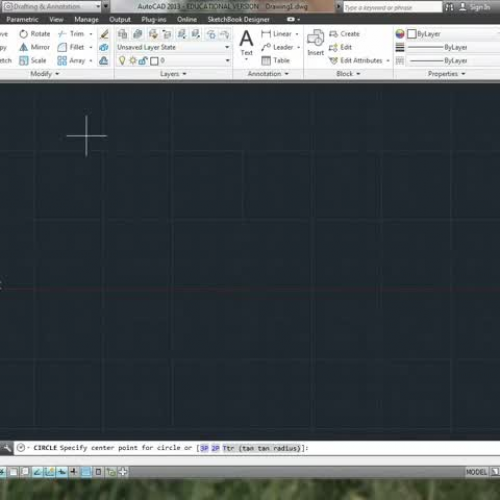Open the Manage tab
This screenshot has height=500, width=500.
(x=86, y=19)
